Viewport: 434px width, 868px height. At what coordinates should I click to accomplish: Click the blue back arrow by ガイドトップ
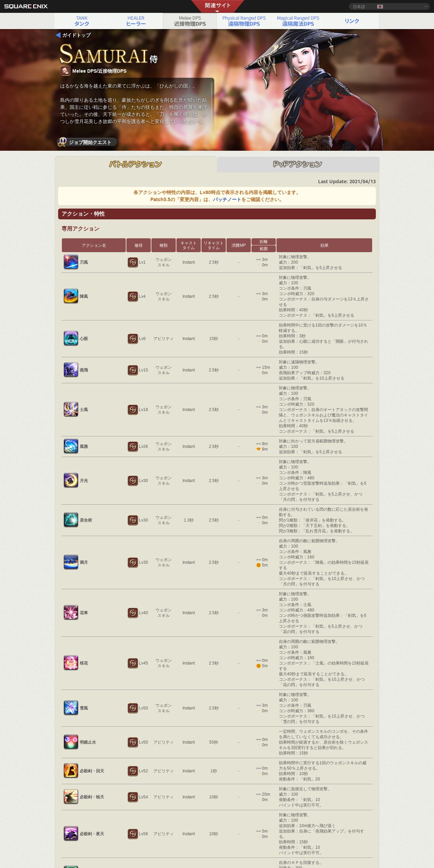tap(58, 35)
